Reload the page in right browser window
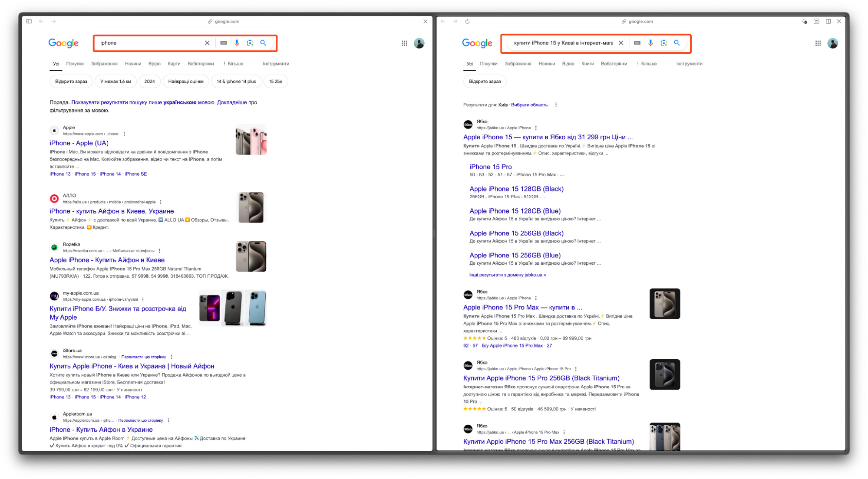 click(467, 21)
